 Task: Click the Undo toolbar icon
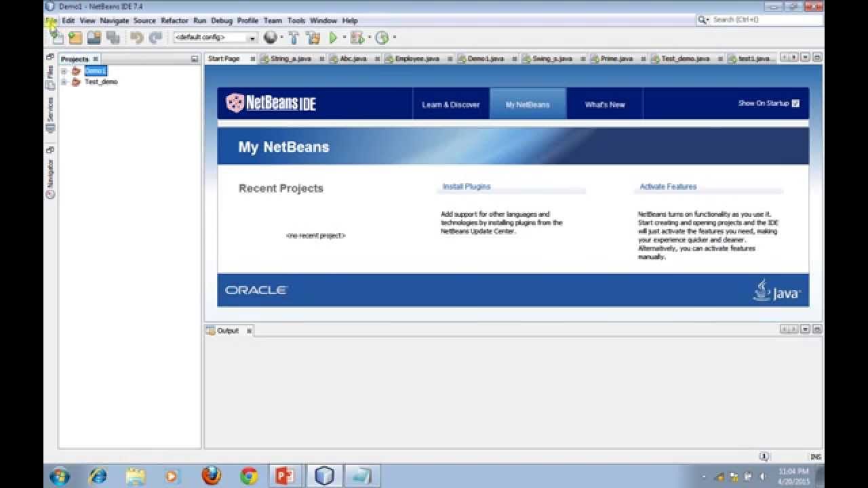pyautogui.click(x=137, y=38)
